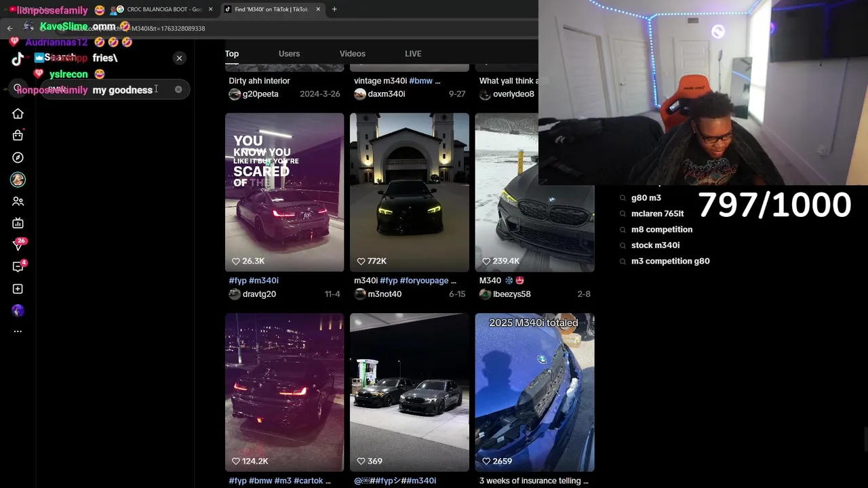The image size is (868, 488).
Task: Open the Following avatar icon in sidebar
Action: [x=18, y=180]
